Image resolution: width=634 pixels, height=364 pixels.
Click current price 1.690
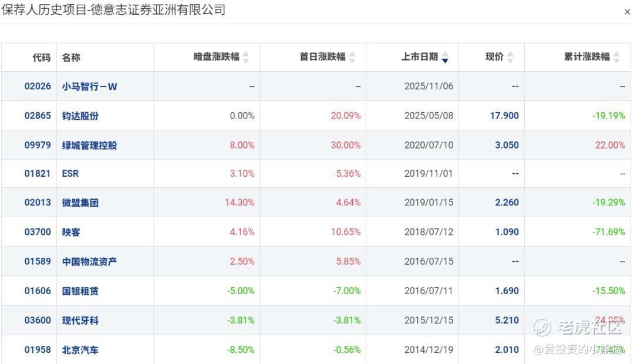tap(507, 291)
